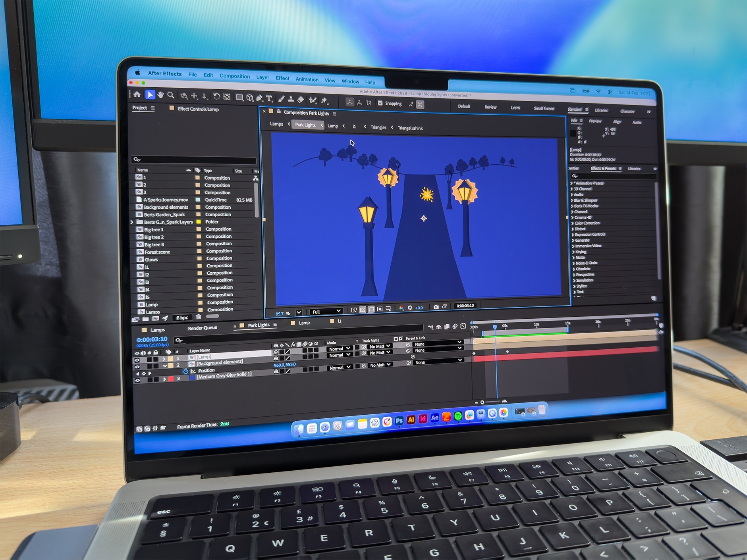The image size is (747, 560).
Task: Click the snapshot camera icon in viewer
Action: [x=436, y=307]
